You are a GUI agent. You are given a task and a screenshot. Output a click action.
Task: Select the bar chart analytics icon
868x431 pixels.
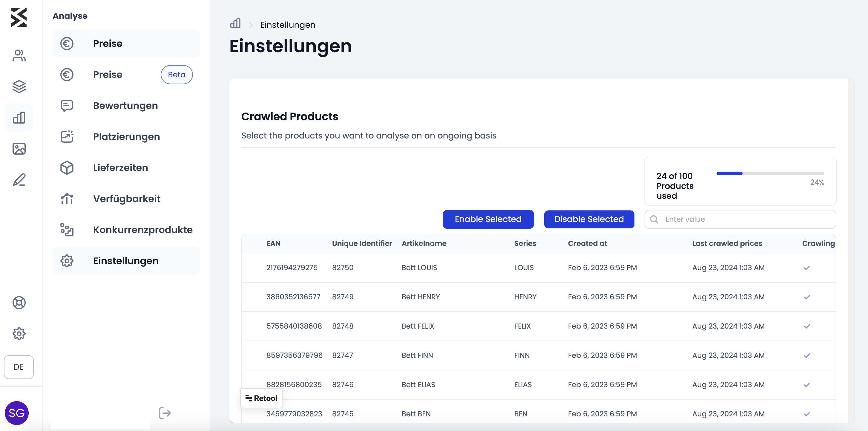19,118
